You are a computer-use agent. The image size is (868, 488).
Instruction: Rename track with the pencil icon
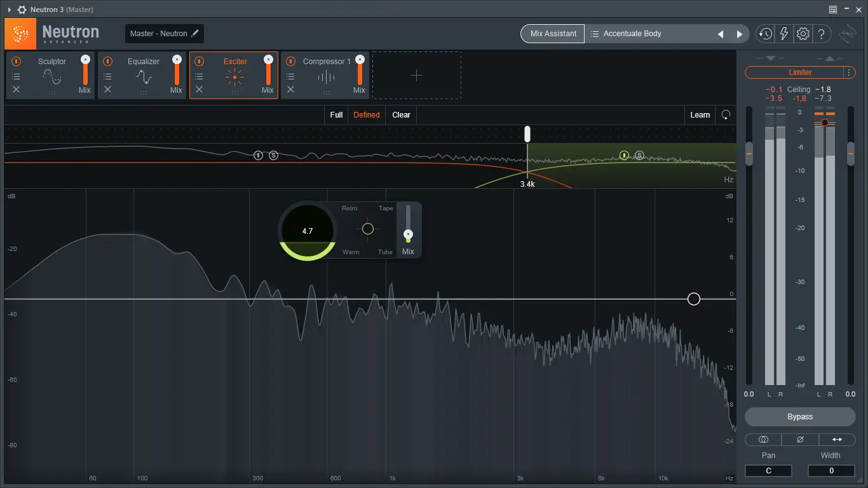click(195, 33)
